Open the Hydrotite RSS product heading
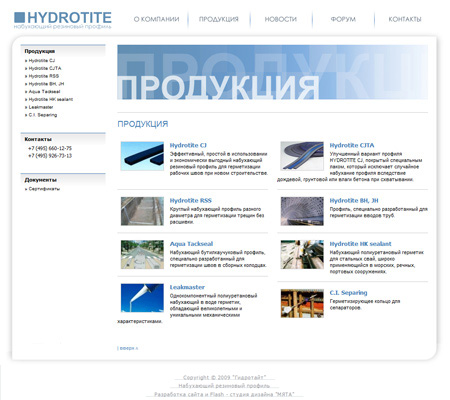Screen dimensions: 450x400 pyautogui.click(x=191, y=200)
